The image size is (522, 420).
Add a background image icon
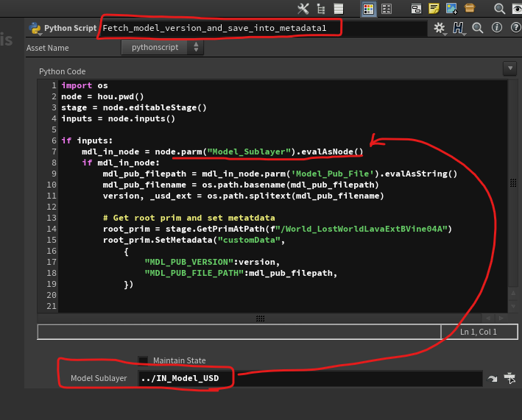[x=451, y=9]
